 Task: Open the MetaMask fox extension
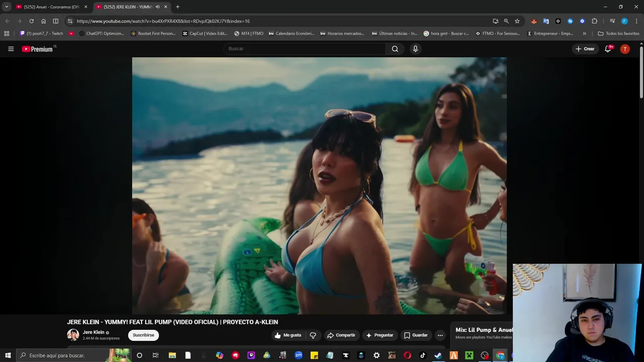[534, 21]
